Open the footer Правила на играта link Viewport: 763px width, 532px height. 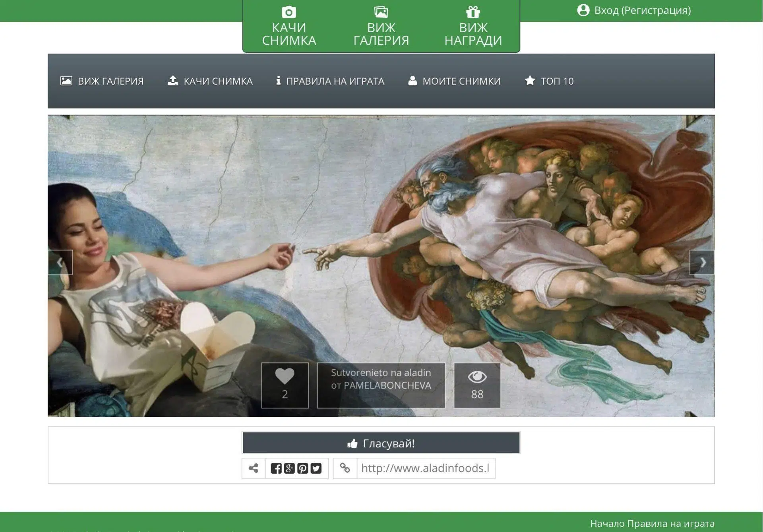(671, 524)
